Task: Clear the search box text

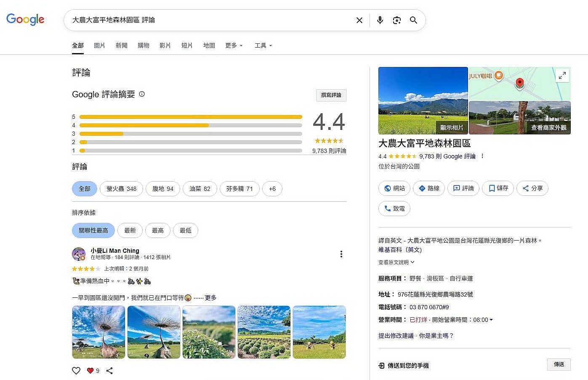Action: tap(359, 20)
